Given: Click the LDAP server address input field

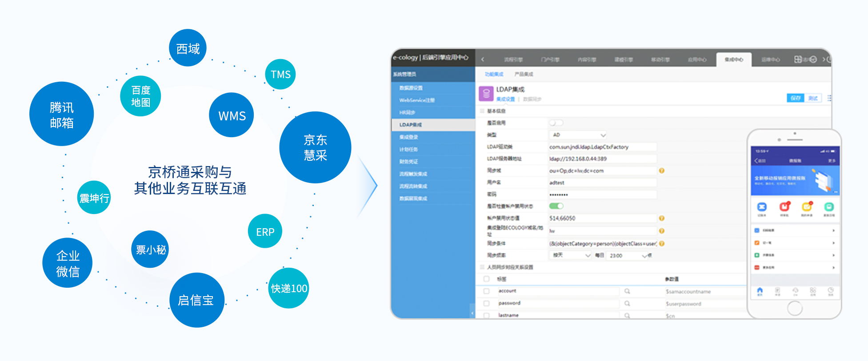Looking at the screenshot, I should (x=602, y=159).
